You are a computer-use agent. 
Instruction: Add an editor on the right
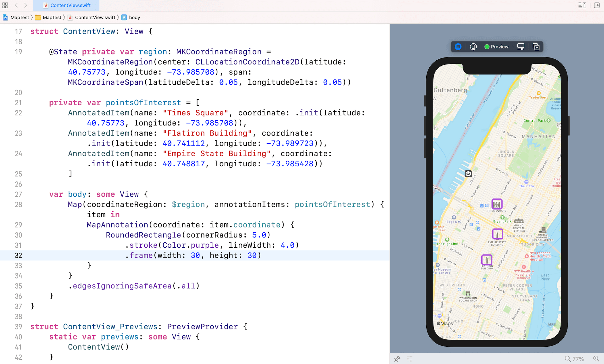click(596, 5)
